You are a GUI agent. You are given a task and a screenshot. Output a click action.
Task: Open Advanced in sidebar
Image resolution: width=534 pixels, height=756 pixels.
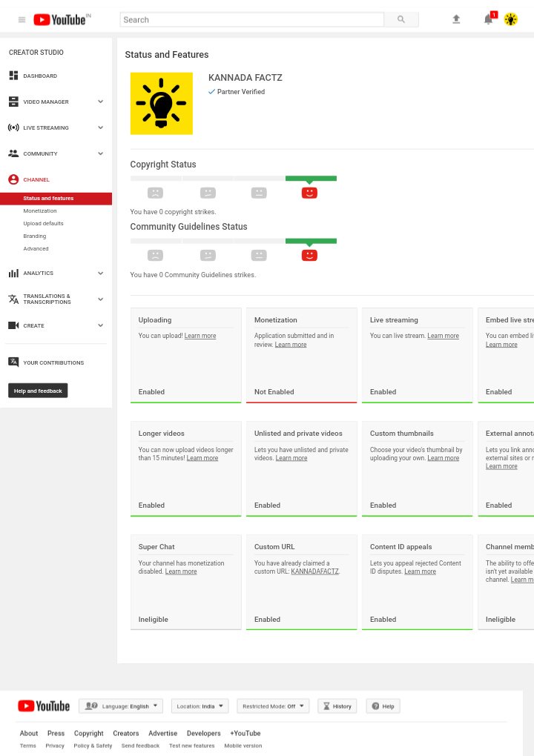(x=36, y=249)
